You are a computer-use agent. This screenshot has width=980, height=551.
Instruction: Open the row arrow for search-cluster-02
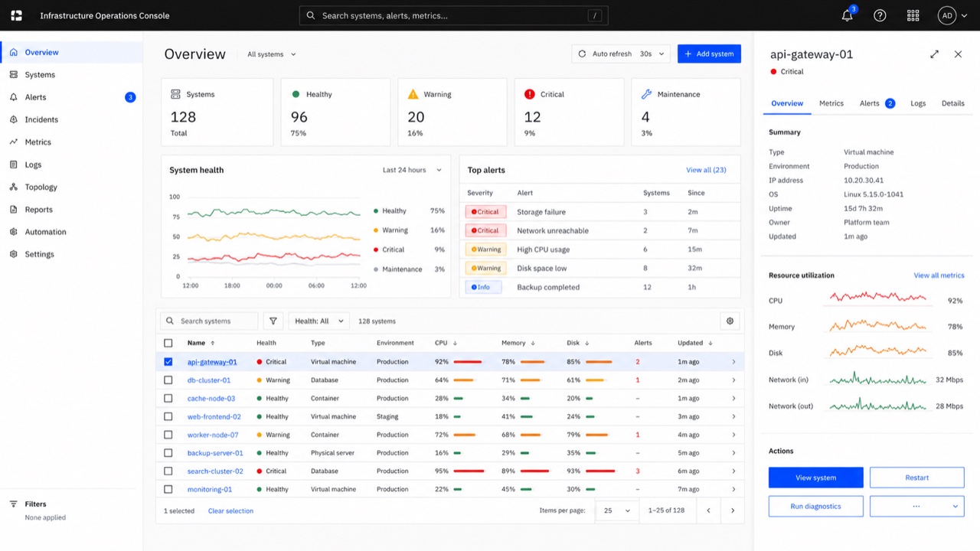(733, 471)
